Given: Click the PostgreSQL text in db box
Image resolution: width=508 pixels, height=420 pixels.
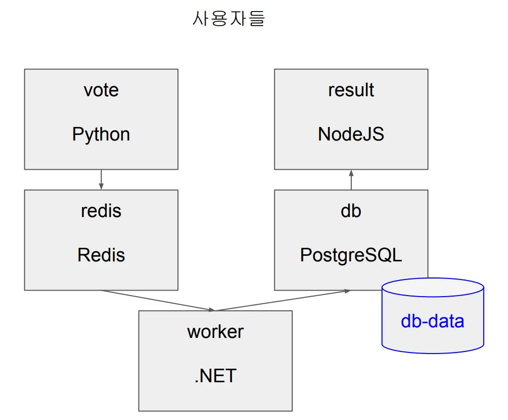Looking at the screenshot, I should click(x=351, y=255).
